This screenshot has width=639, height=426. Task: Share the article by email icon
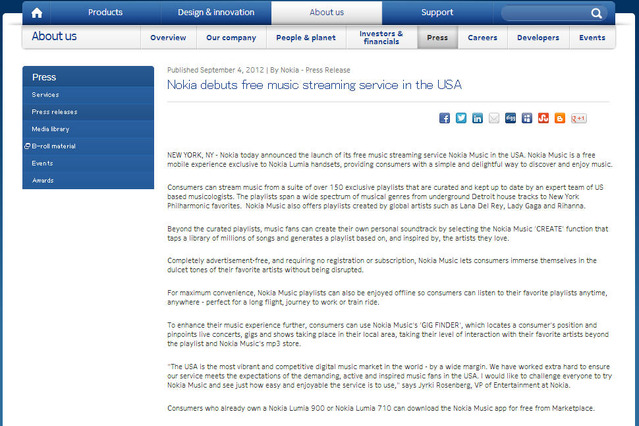pos(494,118)
